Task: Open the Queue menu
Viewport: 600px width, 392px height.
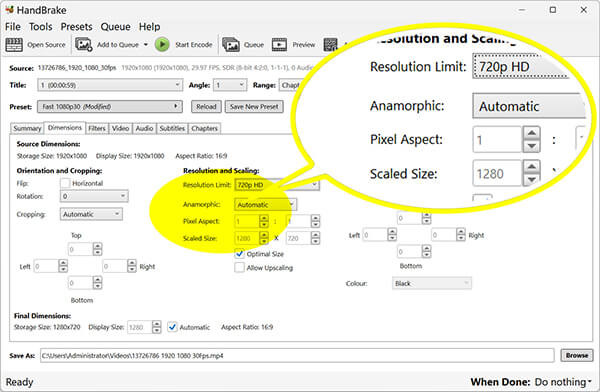Action: pos(115,27)
